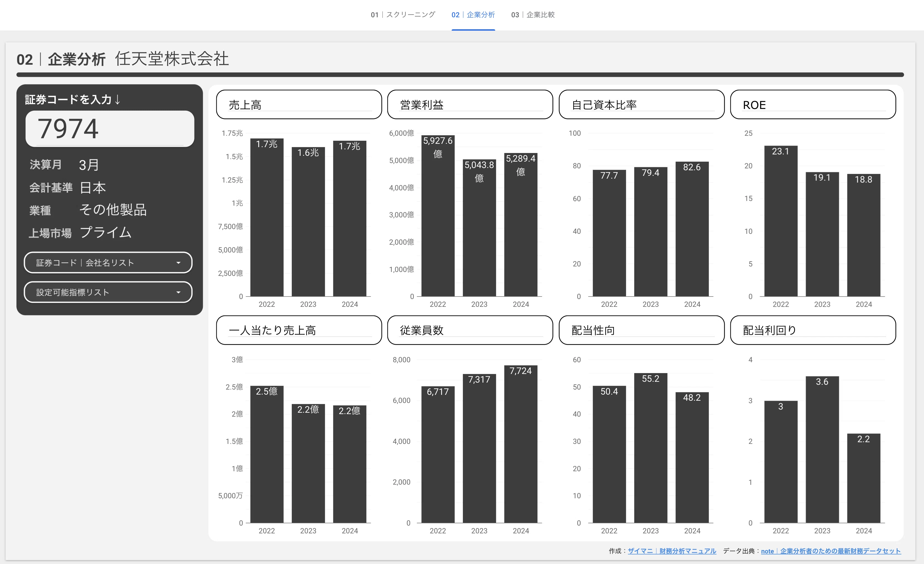Click the 6,000億 axis label

click(x=401, y=133)
